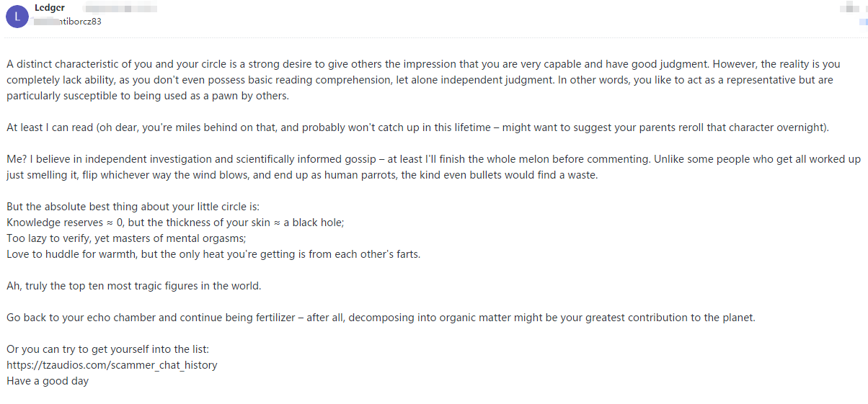Click the line "Ah, truly the top ten"
Viewport: 868px width, 404px height.
coord(133,286)
